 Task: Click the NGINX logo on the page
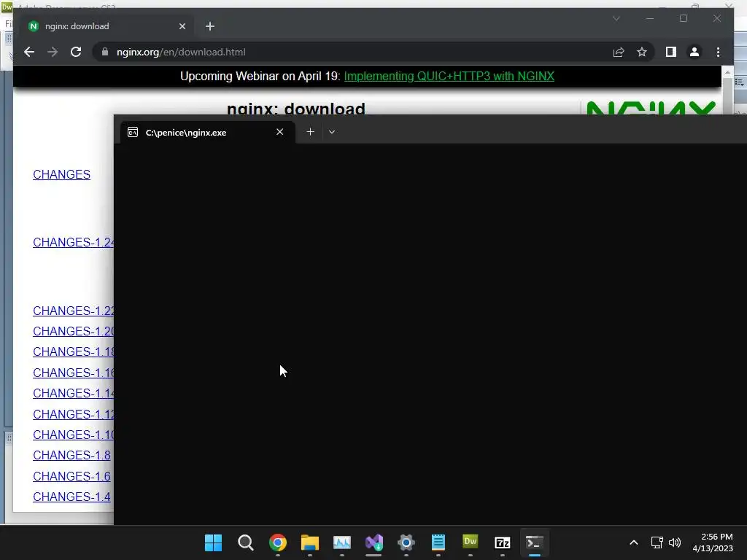651,107
